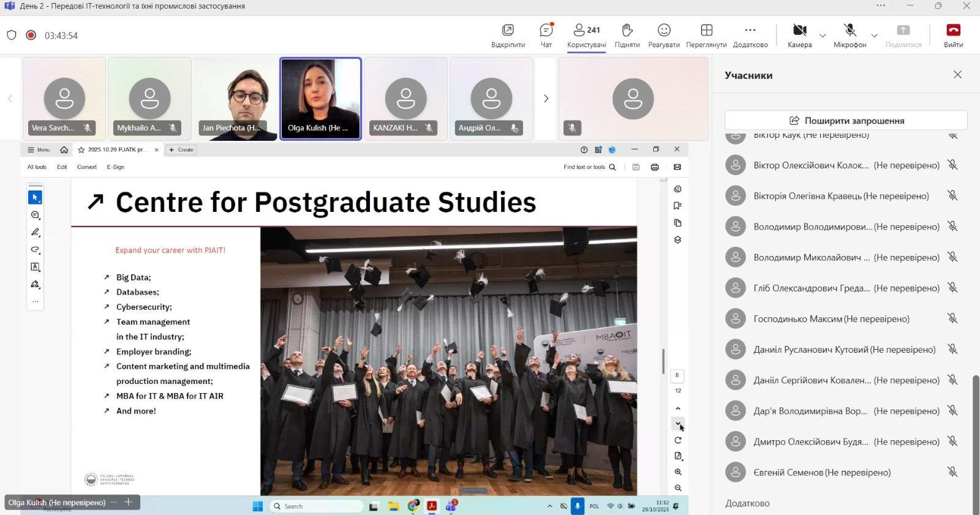Expand microphone options dropdown arrow
This screenshot has height=515, width=980.
[x=875, y=36]
